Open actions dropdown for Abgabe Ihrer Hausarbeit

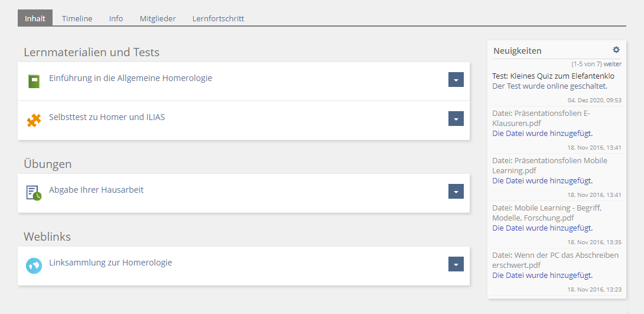(x=456, y=192)
